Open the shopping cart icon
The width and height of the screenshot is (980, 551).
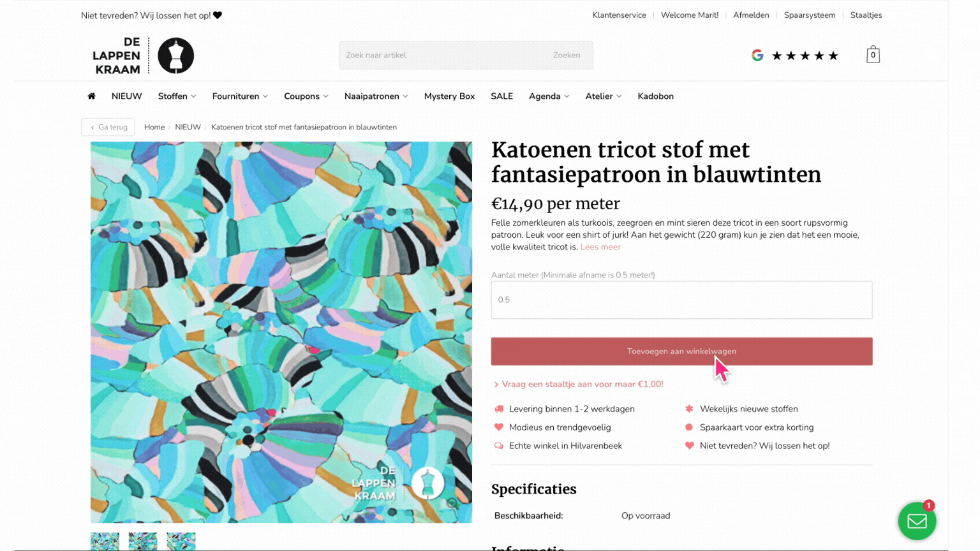point(873,55)
